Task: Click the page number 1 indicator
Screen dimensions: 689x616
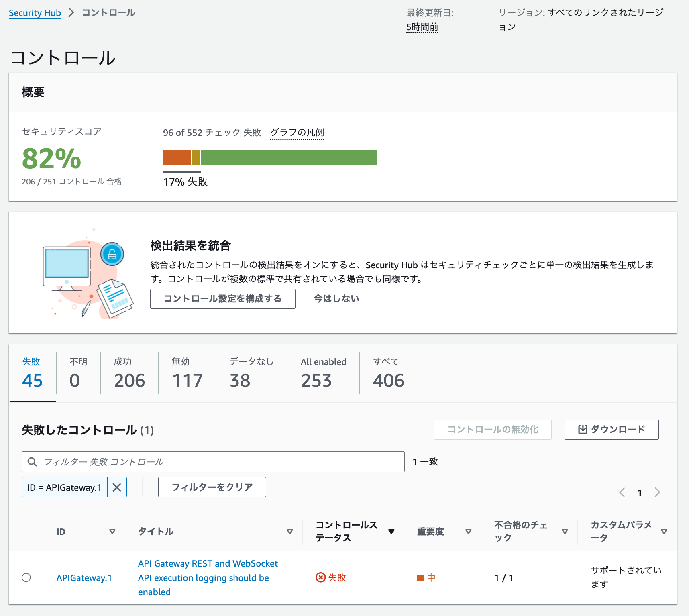Action: tap(640, 493)
